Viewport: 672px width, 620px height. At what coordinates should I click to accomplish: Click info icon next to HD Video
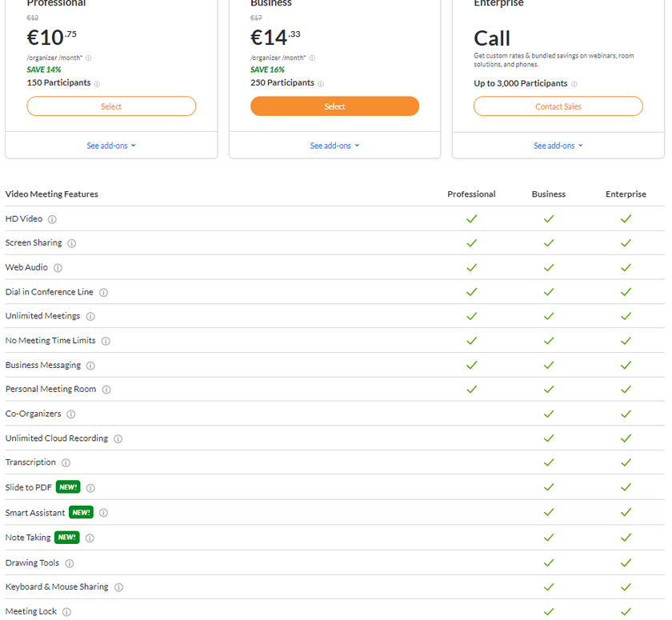pos(52,219)
